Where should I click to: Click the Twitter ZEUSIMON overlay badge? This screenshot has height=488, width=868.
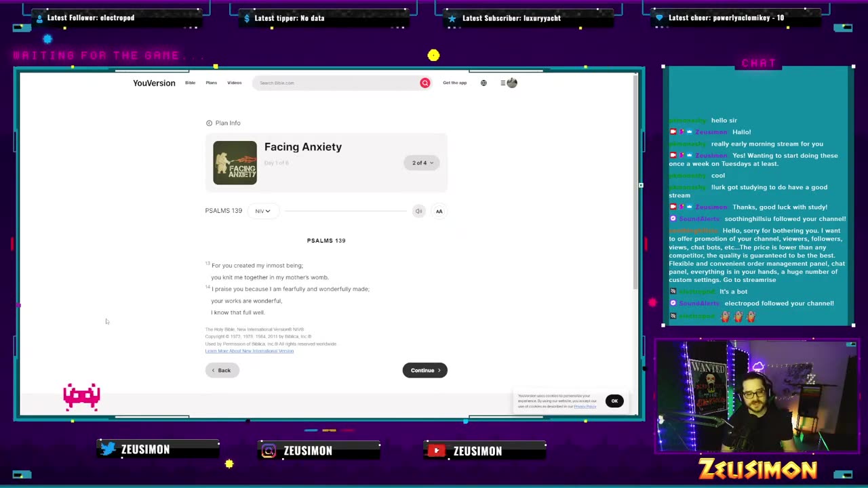point(158,449)
